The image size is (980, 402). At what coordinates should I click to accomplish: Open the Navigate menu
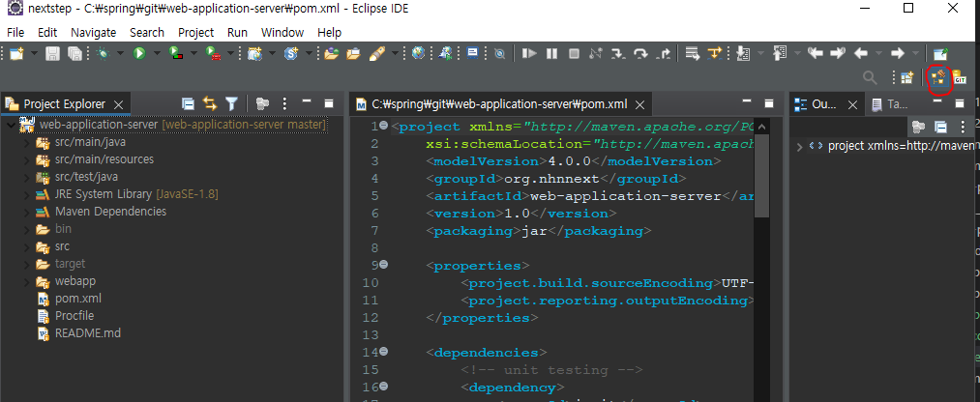pyautogui.click(x=93, y=32)
